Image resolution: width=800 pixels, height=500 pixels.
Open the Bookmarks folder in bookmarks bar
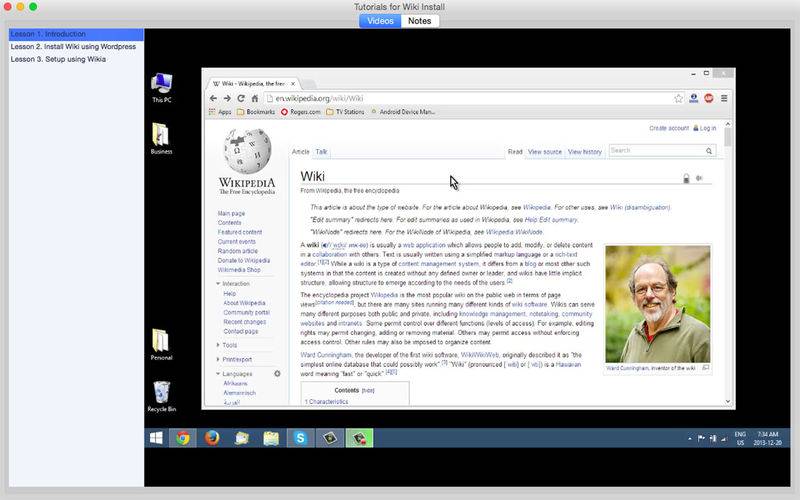click(x=256, y=112)
